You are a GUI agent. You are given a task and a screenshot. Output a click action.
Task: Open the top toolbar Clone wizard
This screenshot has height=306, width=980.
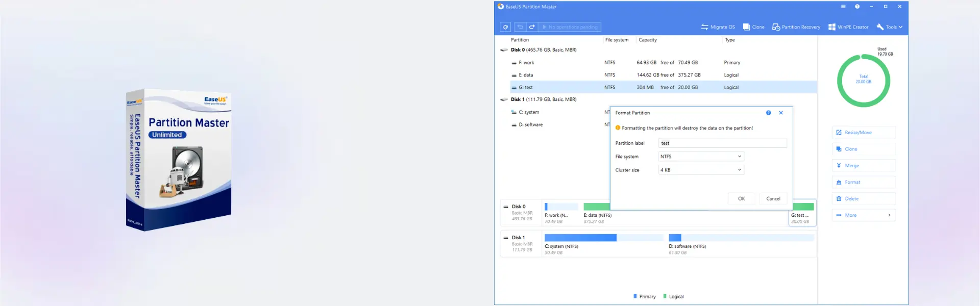pos(753,27)
